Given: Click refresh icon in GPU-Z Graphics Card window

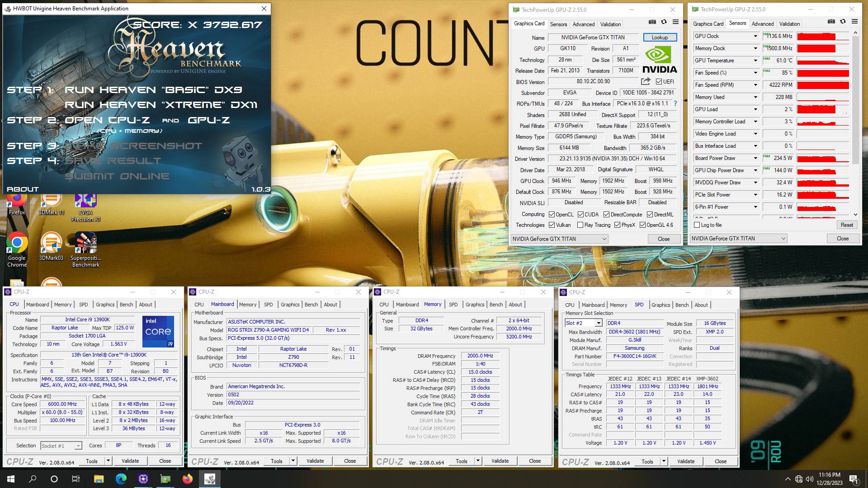Looking at the screenshot, I should coord(664,22).
